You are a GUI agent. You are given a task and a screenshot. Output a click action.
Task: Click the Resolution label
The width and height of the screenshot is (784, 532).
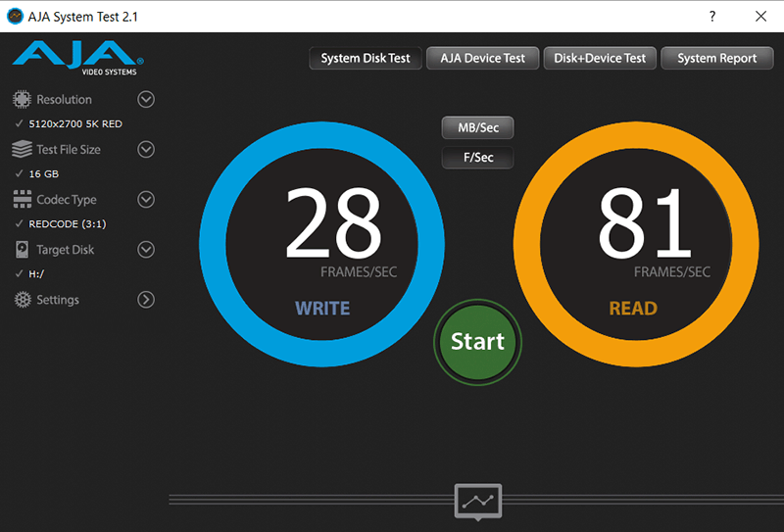click(64, 100)
